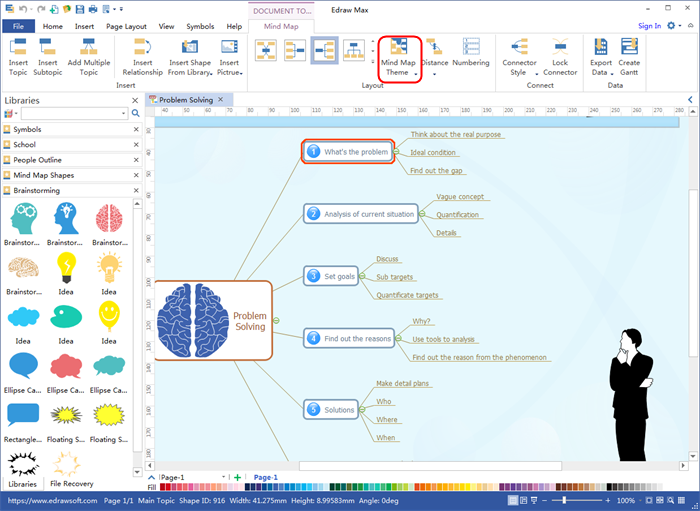Click the zoom slider handle
Screen dimensions: 700x511
(x=564, y=501)
